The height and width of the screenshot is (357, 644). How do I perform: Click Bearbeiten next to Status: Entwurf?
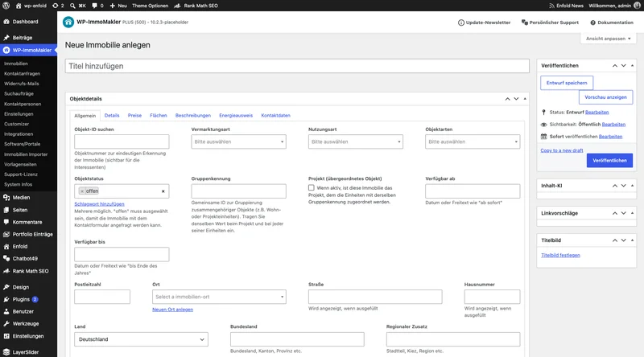coord(597,112)
